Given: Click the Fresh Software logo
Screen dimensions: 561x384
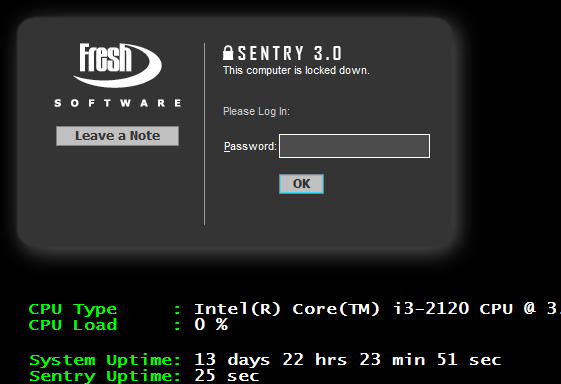Looking at the screenshot, I should coord(117,74).
